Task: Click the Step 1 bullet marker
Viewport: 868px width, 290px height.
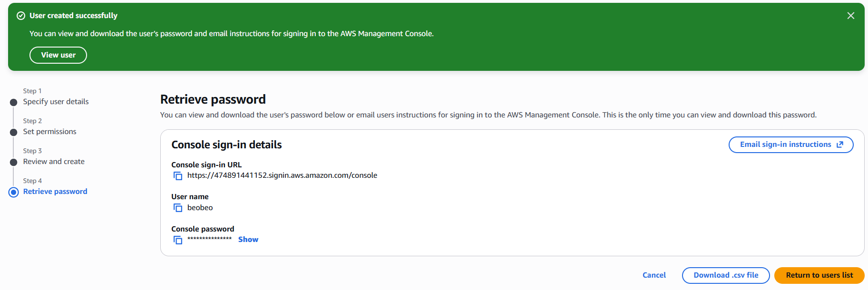Action: point(14,102)
